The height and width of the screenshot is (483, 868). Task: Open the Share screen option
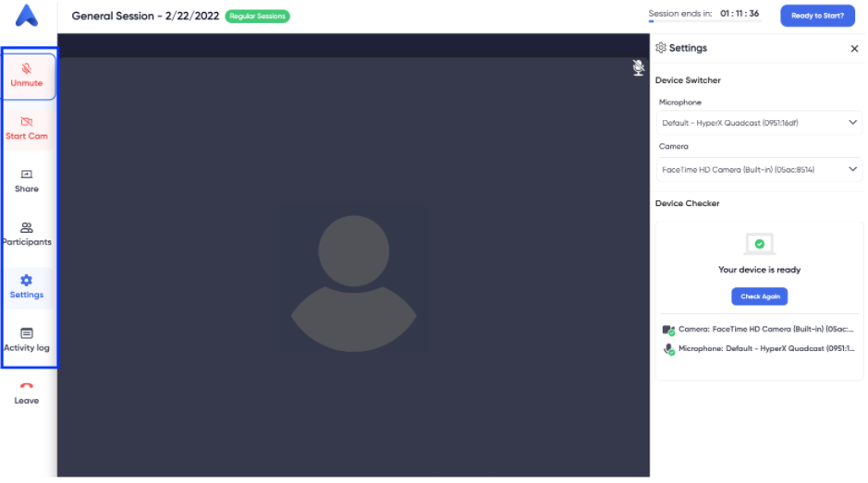(27, 181)
